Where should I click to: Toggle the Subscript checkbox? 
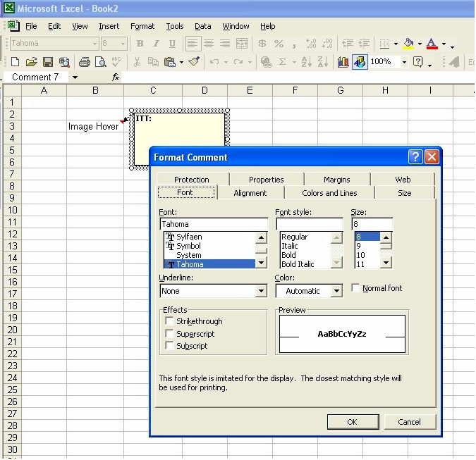coord(169,345)
